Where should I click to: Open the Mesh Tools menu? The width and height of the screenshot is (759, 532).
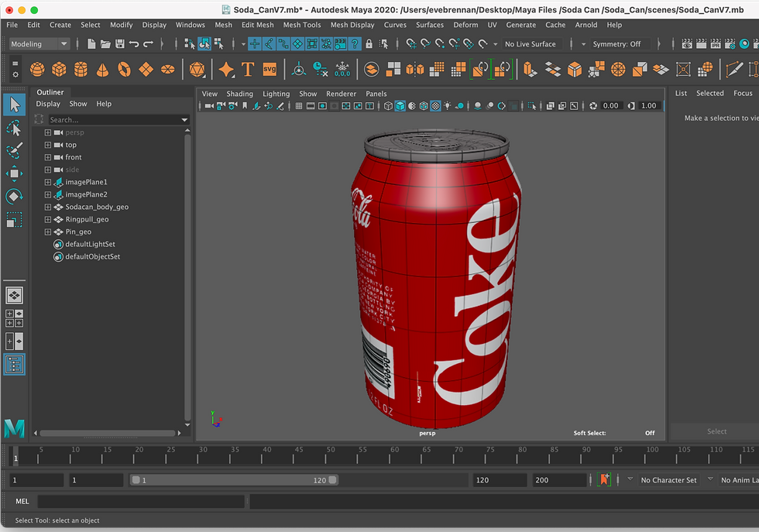click(301, 25)
